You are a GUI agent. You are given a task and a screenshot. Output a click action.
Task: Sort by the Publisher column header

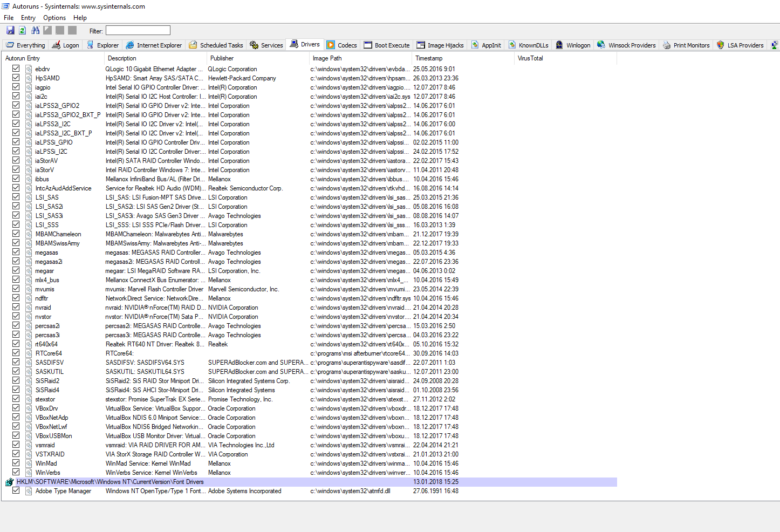pyautogui.click(x=258, y=58)
